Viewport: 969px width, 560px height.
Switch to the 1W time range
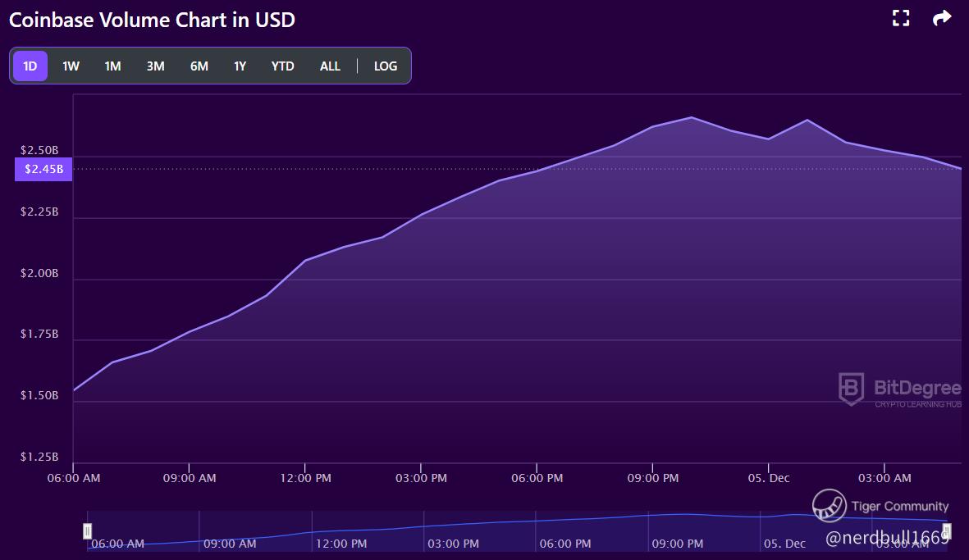tap(71, 66)
